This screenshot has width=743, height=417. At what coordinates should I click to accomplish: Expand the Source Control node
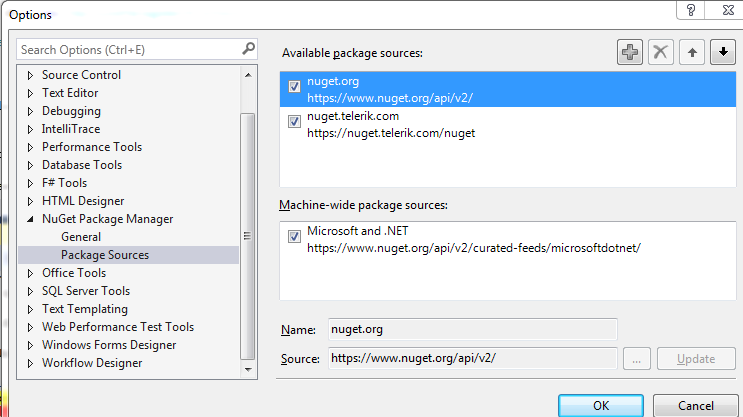[30, 75]
